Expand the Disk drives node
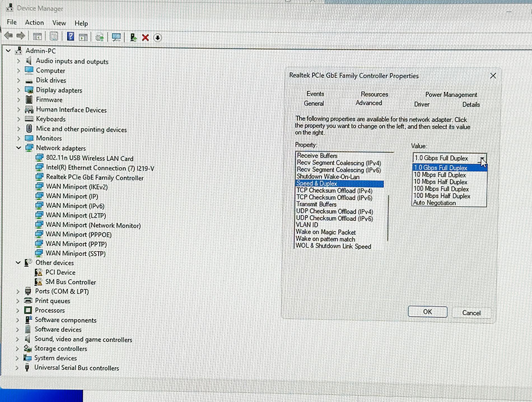532x402 pixels. coord(18,81)
